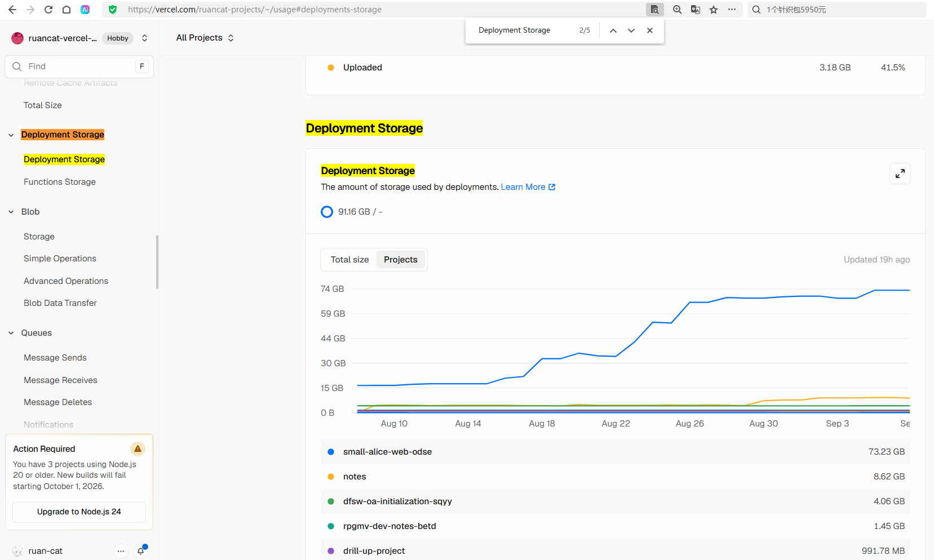Open ruan-cat user options menu

click(121, 551)
